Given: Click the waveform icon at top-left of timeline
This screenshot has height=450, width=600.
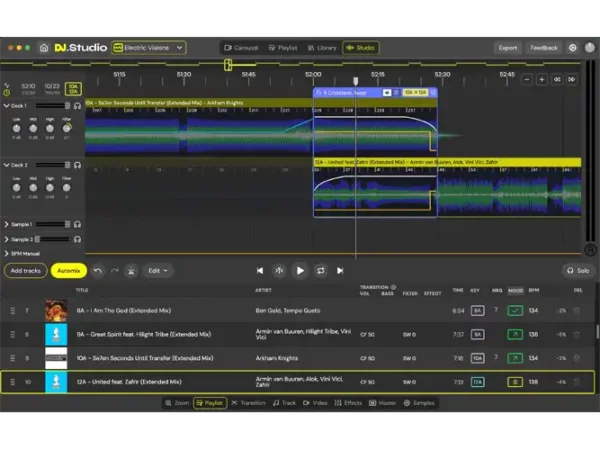Looking at the screenshot, I should pos(7,85).
